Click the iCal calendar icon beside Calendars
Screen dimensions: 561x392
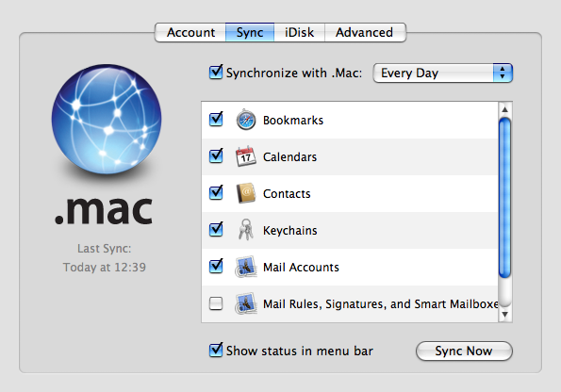(x=246, y=156)
